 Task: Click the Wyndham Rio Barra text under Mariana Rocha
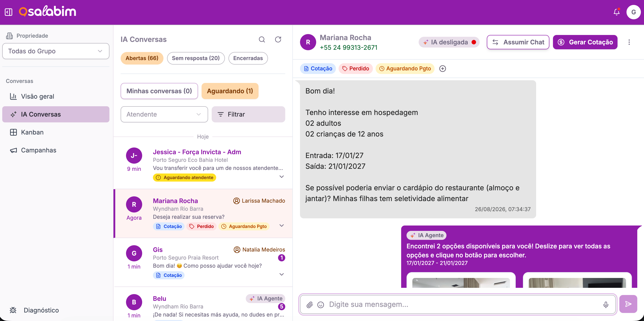(178, 209)
